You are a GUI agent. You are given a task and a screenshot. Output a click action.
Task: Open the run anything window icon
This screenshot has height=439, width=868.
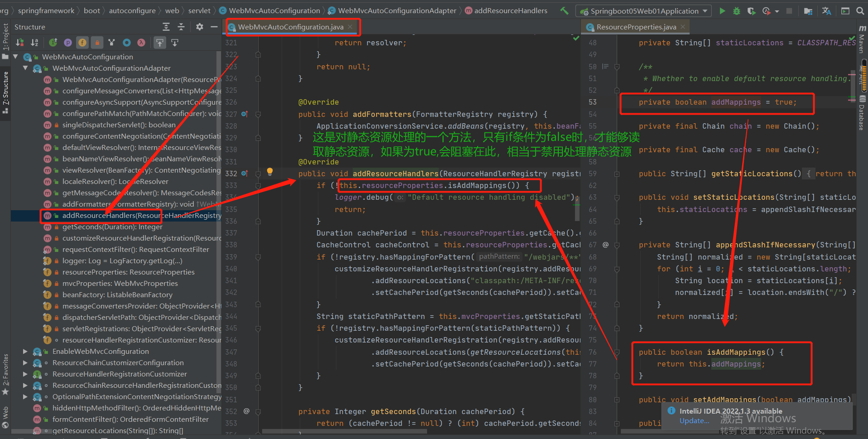(x=845, y=11)
